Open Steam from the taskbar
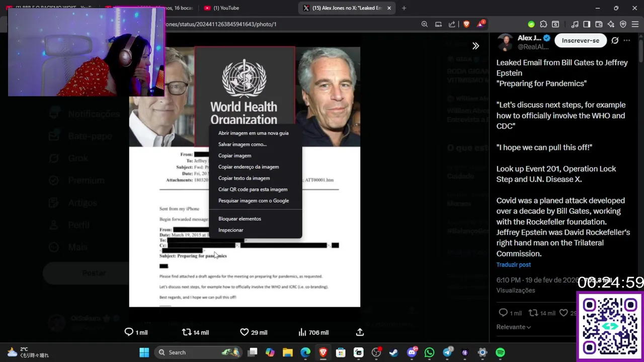The image size is (644, 362). [x=394, y=352]
